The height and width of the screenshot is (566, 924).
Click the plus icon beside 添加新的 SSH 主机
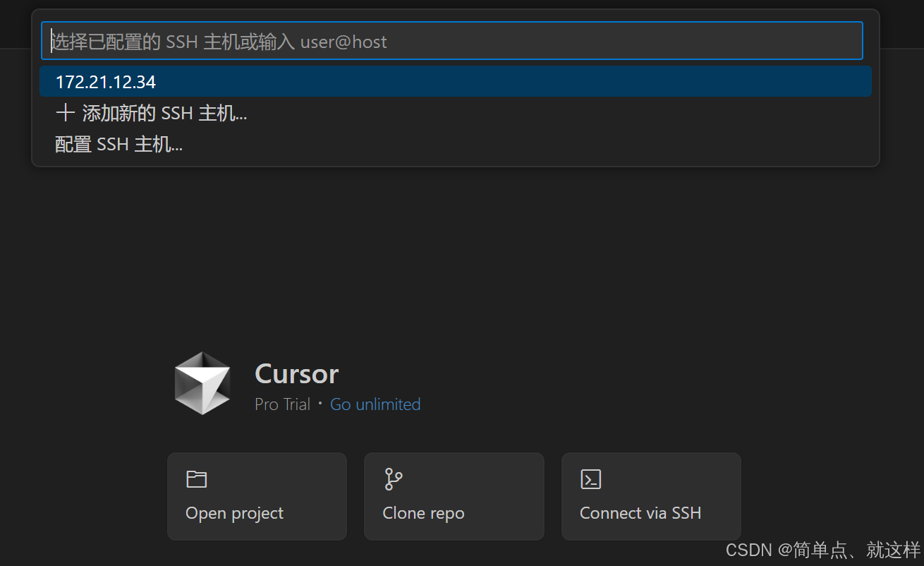[65, 113]
